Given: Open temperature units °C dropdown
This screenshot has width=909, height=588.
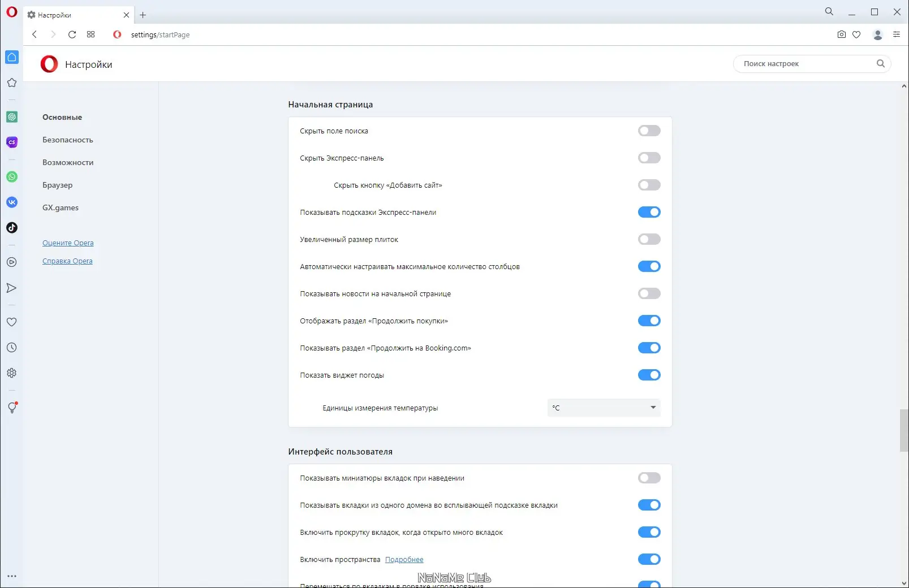Looking at the screenshot, I should coord(604,408).
